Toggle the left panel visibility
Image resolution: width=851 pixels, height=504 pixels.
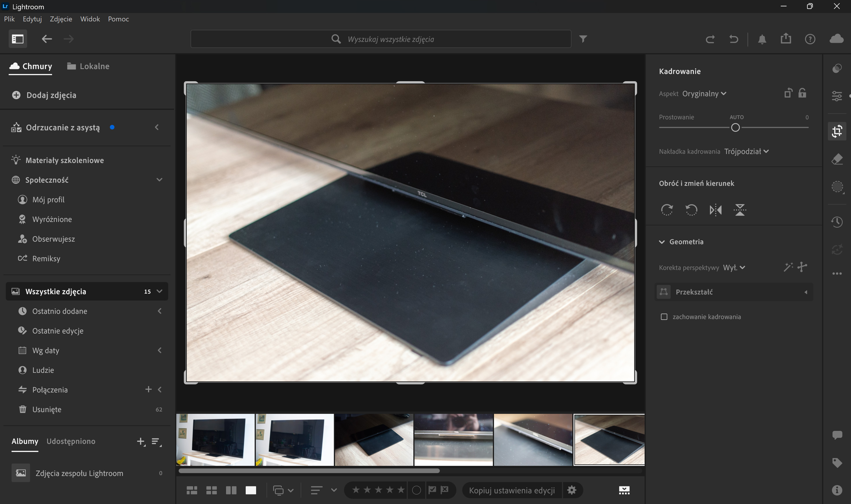18,39
